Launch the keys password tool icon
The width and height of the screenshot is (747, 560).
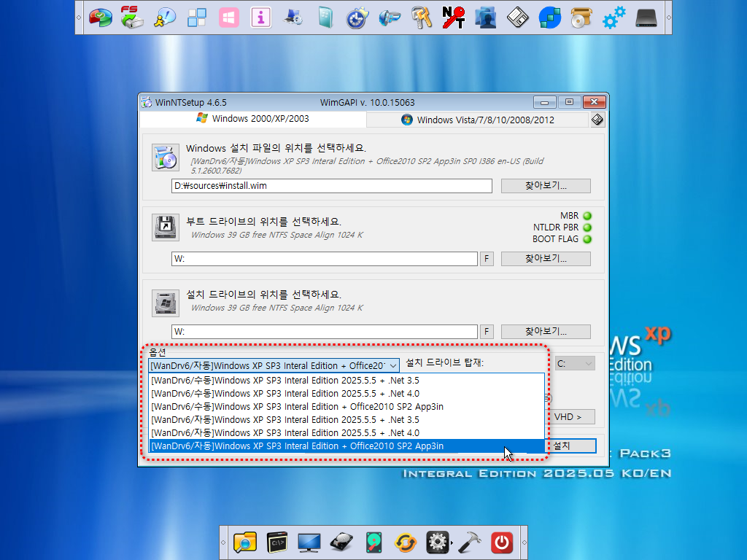click(x=422, y=17)
